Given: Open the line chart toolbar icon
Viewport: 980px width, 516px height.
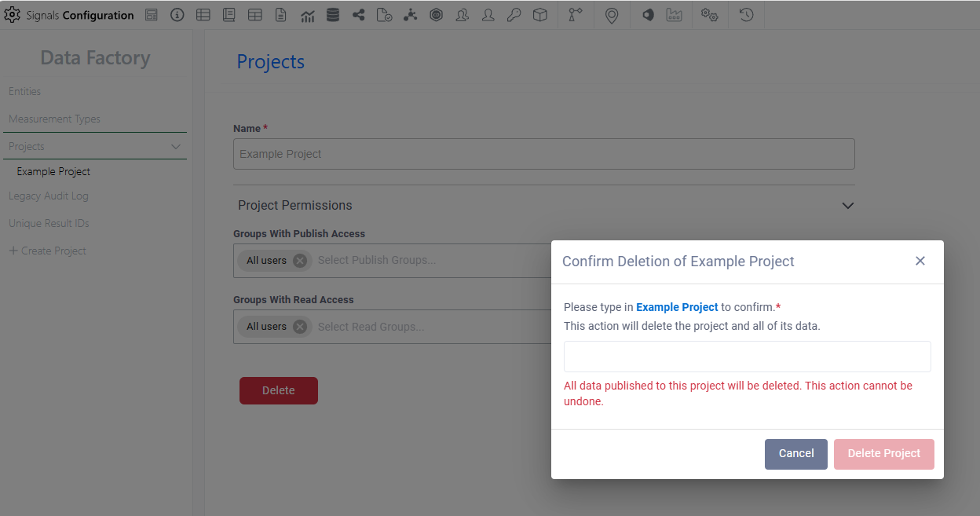Looking at the screenshot, I should tap(307, 15).
